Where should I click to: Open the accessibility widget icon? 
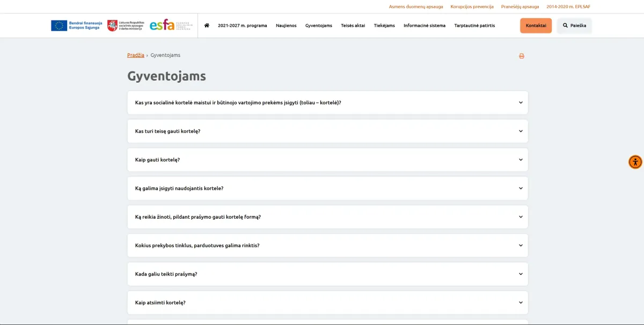[635, 162]
